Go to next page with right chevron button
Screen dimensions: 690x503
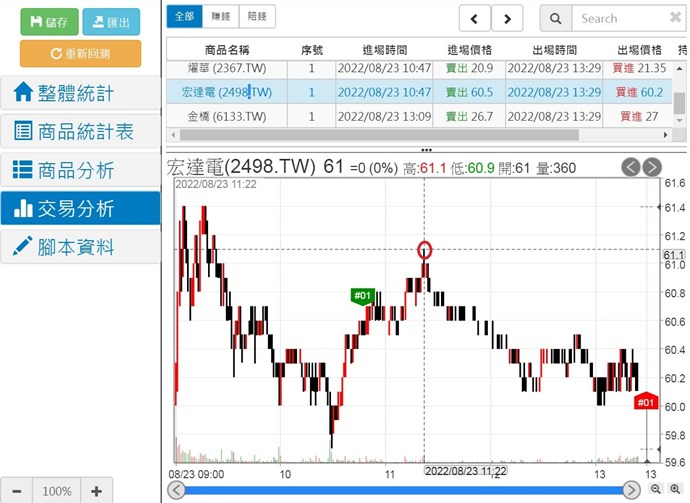coord(507,18)
